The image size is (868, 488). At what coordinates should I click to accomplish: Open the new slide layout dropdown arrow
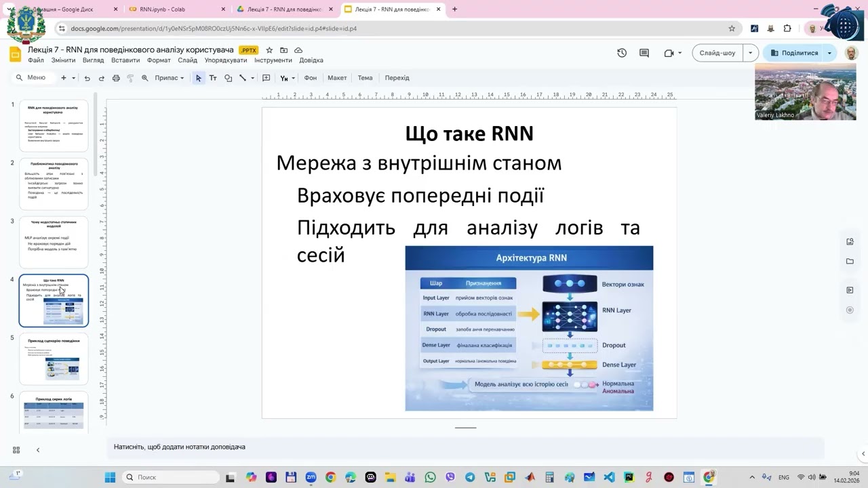point(73,78)
